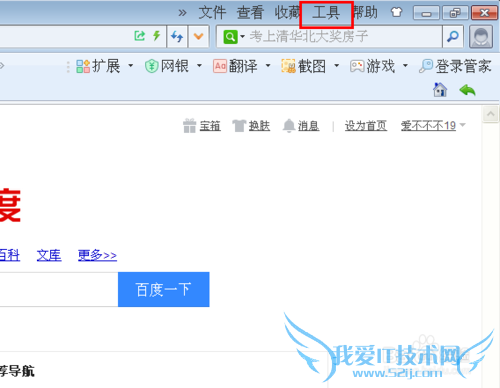Click the gift box icon beside 宝箱
This screenshot has width=500, height=388.
(x=190, y=126)
